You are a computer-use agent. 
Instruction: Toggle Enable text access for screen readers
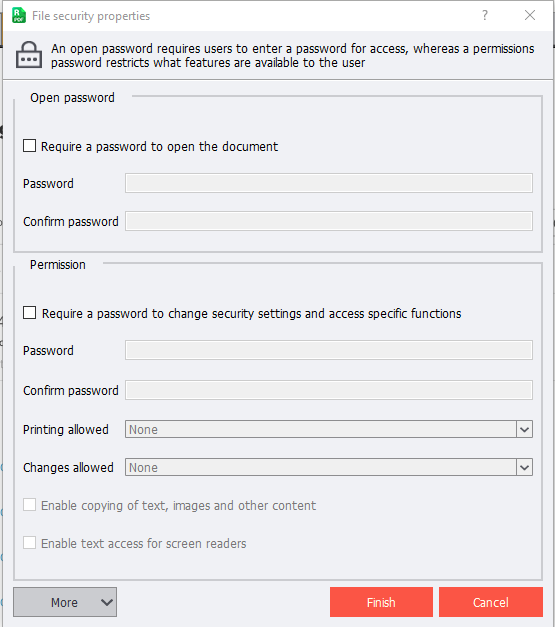(x=30, y=543)
